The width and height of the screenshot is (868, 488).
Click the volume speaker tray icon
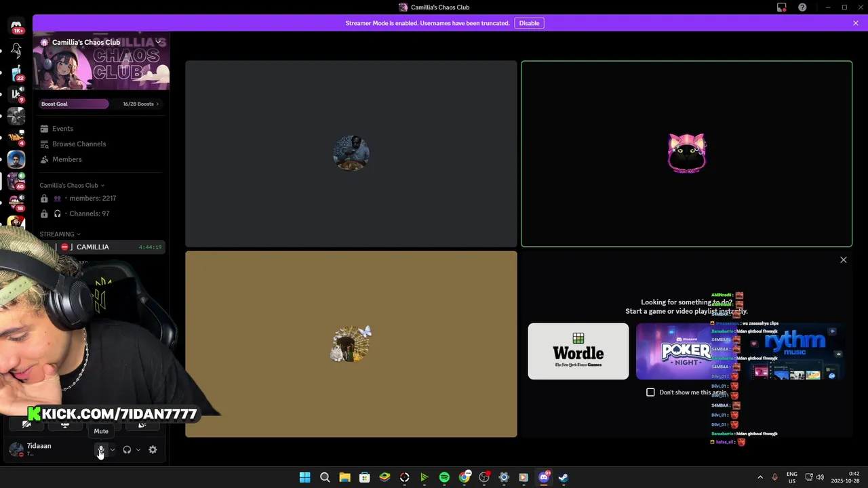pos(820,477)
